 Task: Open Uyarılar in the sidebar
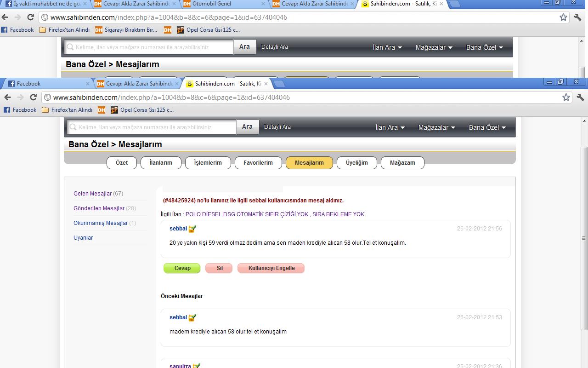tap(83, 238)
